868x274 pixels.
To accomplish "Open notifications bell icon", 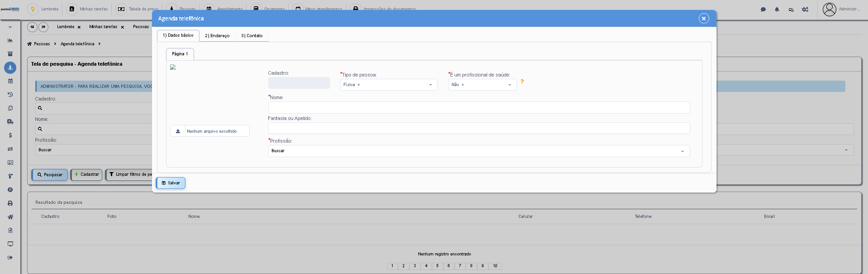I will click(x=777, y=9).
